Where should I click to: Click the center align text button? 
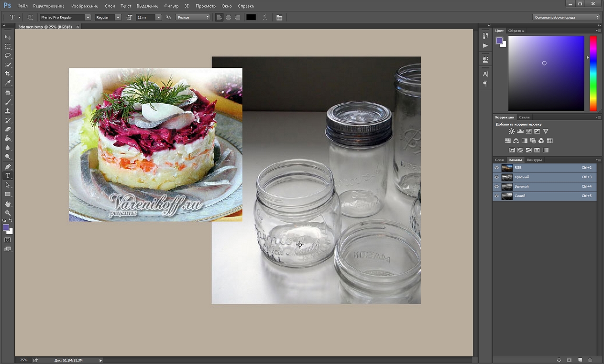[x=228, y=17]
